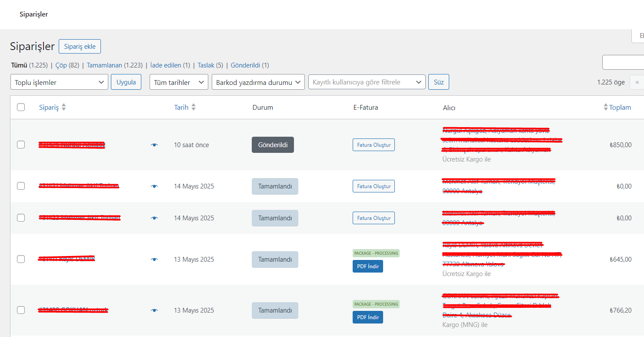Switch to the Tamamlanan orders view

pyautogui.click(x=114, y=65)
